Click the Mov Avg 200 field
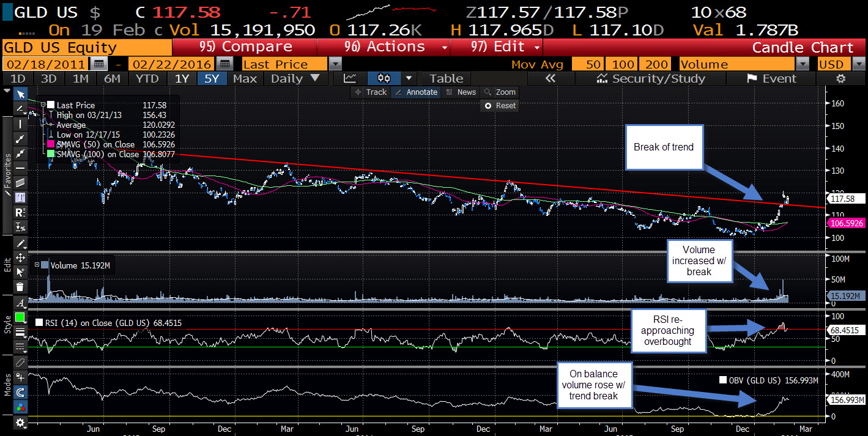868x436 pixels. pyautogui.click(x=656, y=64)
